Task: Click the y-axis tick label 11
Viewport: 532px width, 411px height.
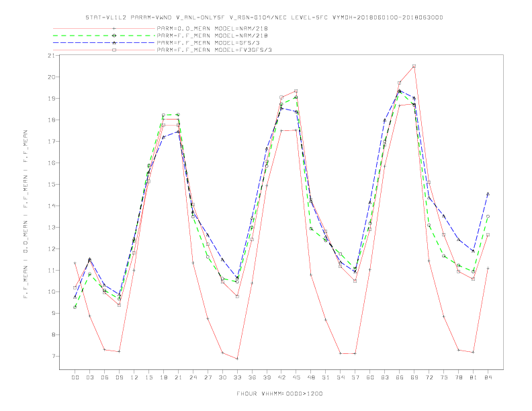Action: pos(51,270)
